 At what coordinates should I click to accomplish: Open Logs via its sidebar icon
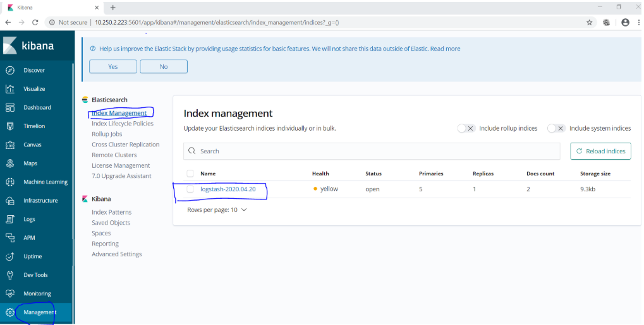[10, 219]
